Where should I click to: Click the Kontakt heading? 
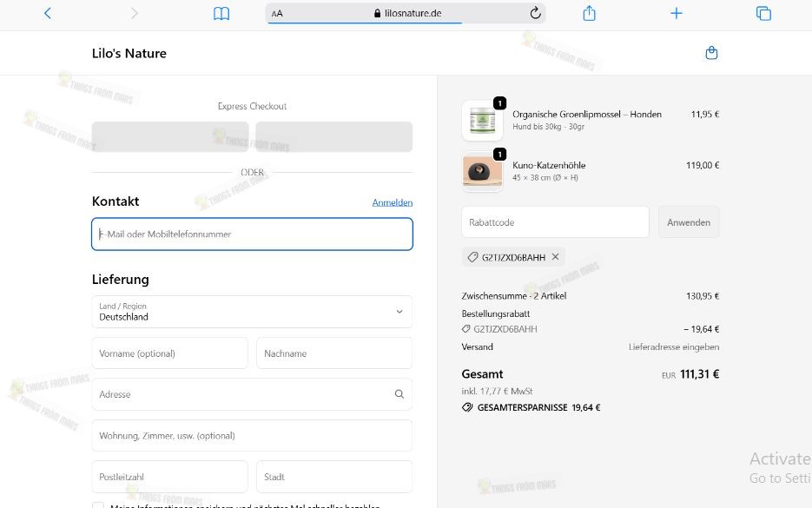116,201
